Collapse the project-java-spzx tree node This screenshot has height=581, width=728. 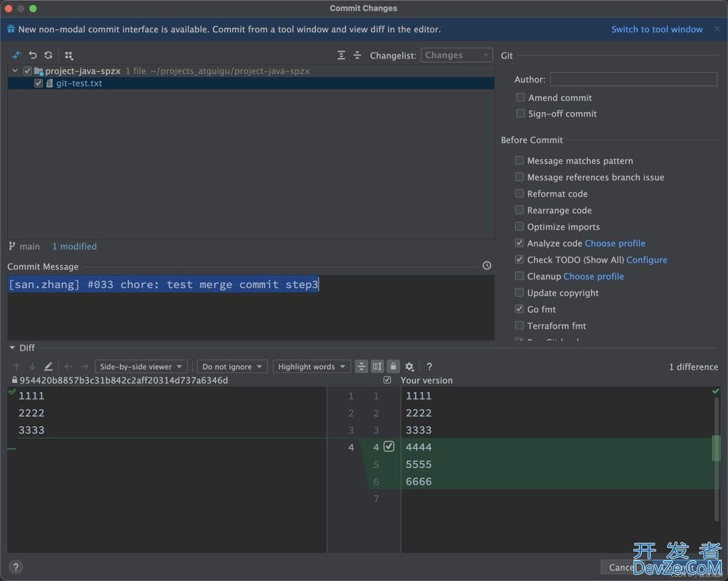[x=15, y=71]
